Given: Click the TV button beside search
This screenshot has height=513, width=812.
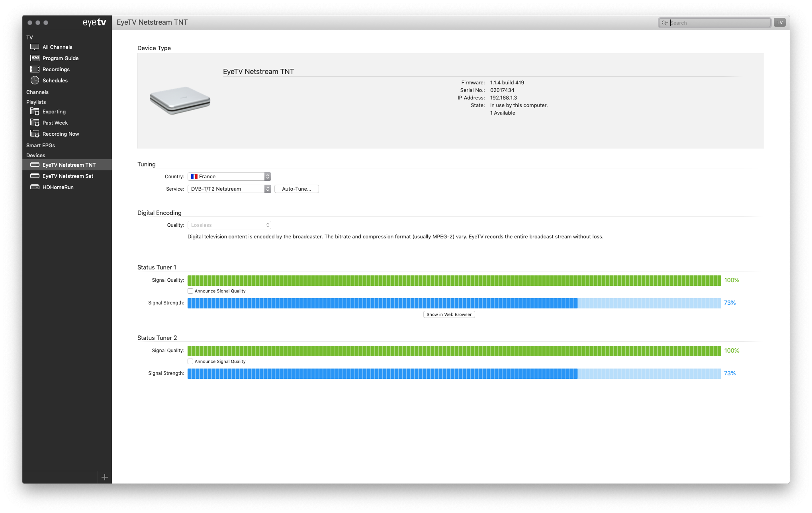Looking at the screenshot, I should tap(779, 22).
